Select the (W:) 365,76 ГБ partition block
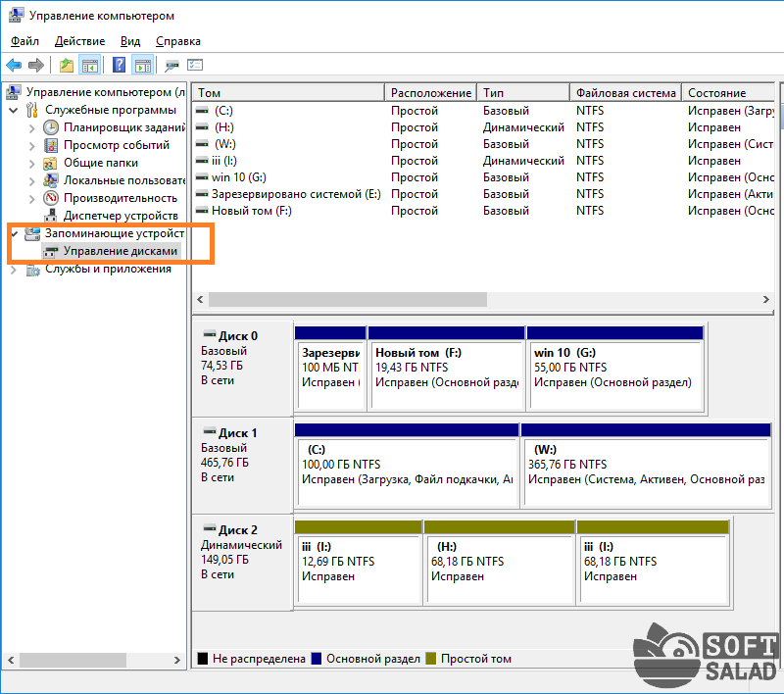 646,466
